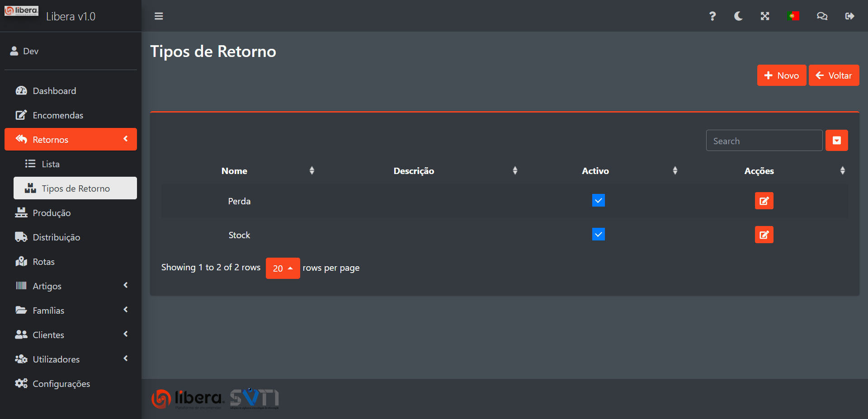Log out using the exit icon
Image resolution: width=868 pixels, height=419 pixels.
point(850,16)
